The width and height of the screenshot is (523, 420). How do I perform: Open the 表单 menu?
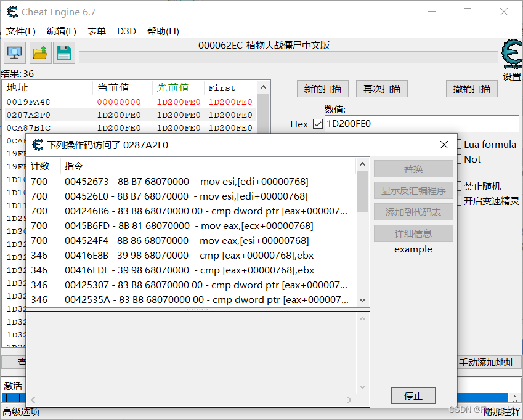tap(96, 31)
